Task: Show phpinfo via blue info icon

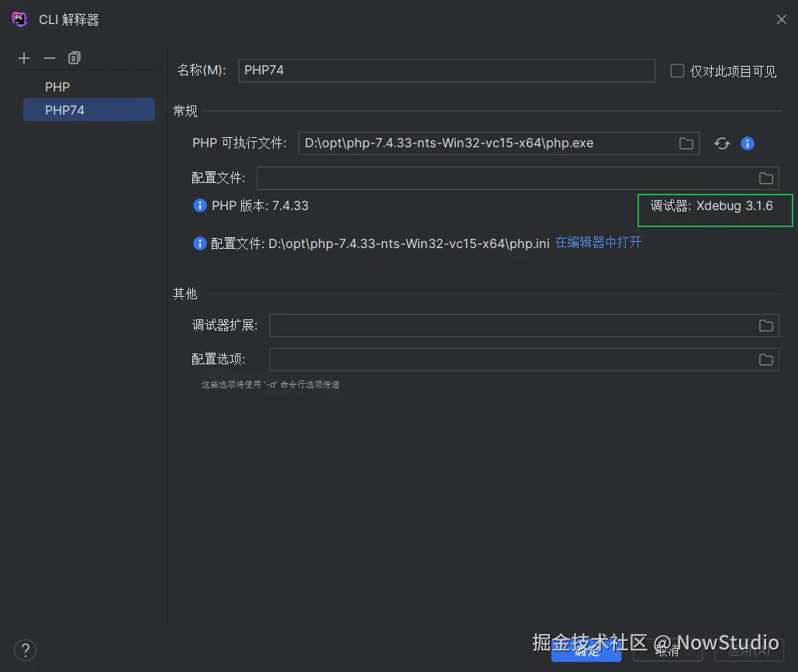Action: coord(747,143)
